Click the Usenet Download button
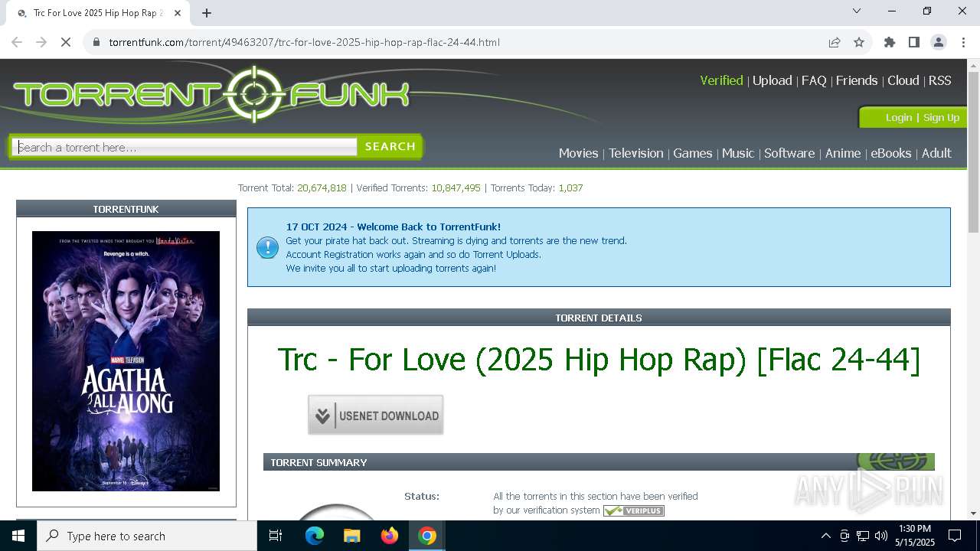980x551 pixels. tap(375, 415)
